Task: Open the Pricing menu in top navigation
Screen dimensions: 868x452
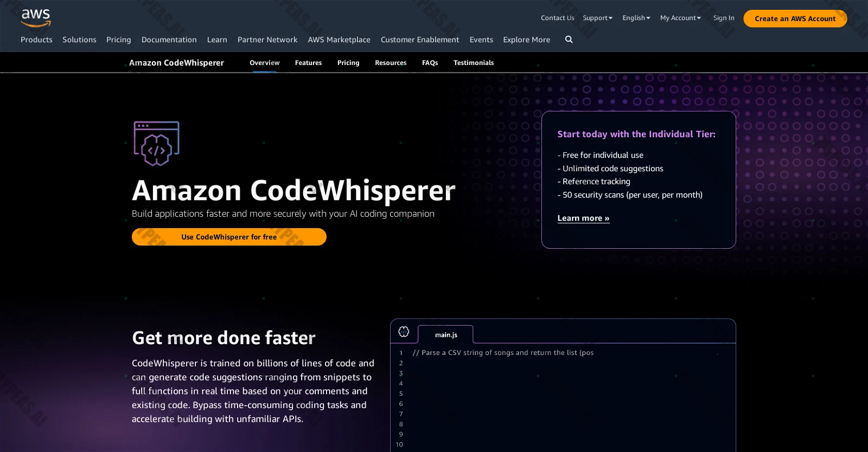Action: click(x=119, y=40)
